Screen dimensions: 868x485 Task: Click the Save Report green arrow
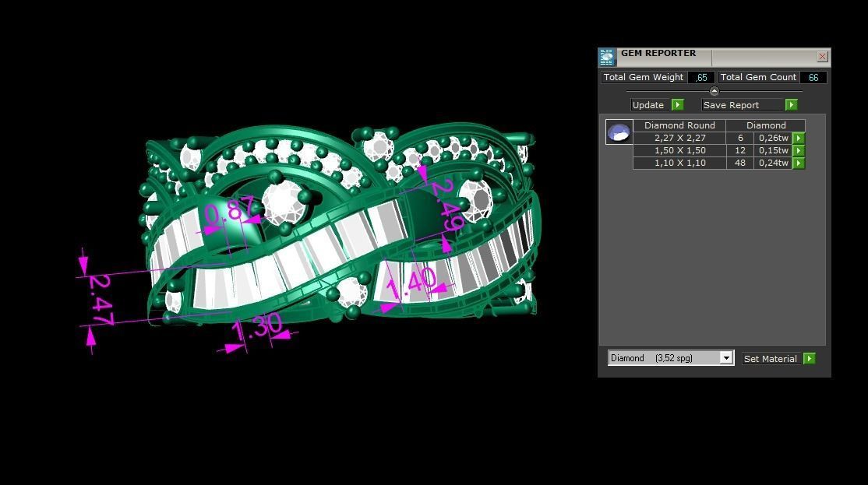click(x=791, y=104)
